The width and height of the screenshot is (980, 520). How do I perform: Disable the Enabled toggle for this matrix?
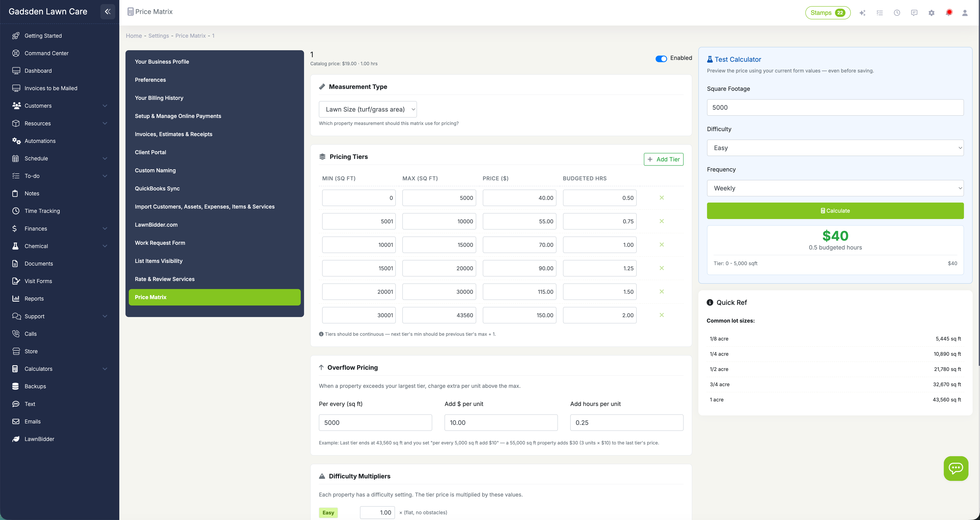point(661,59)
